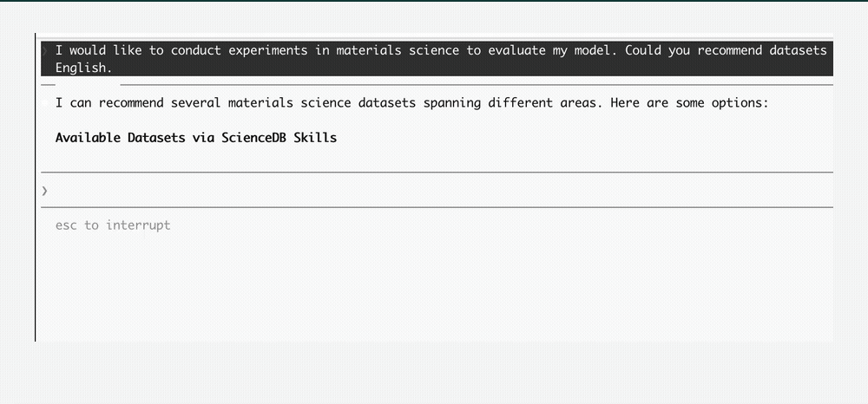Click the assistant reply line 'I can recommend several'
The height and width of the screenshot is (404, 868).
411,103
